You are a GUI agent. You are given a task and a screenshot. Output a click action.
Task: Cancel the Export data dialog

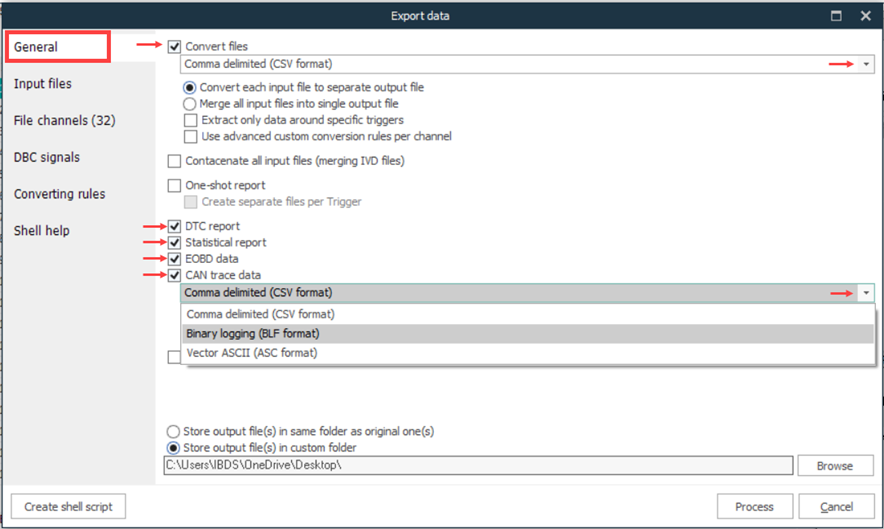click(836, 506)
